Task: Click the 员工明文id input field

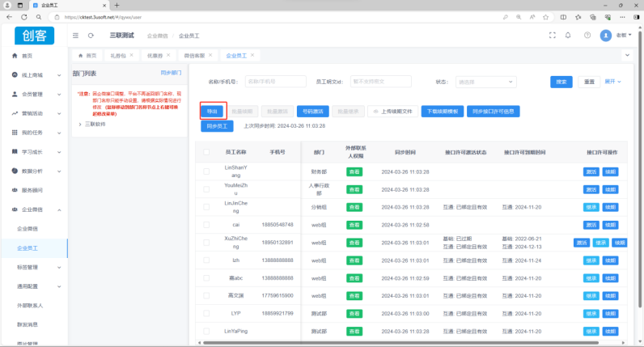Action: [x=381, y=82]
